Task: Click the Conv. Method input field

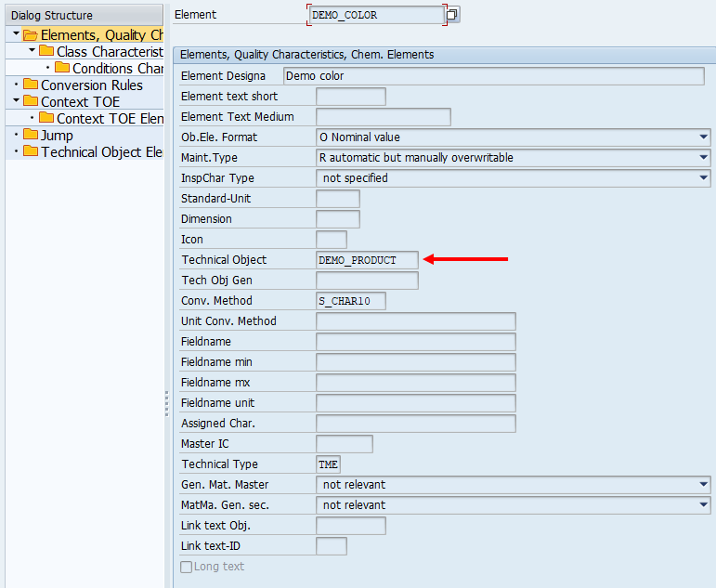Action: (350, 301)
